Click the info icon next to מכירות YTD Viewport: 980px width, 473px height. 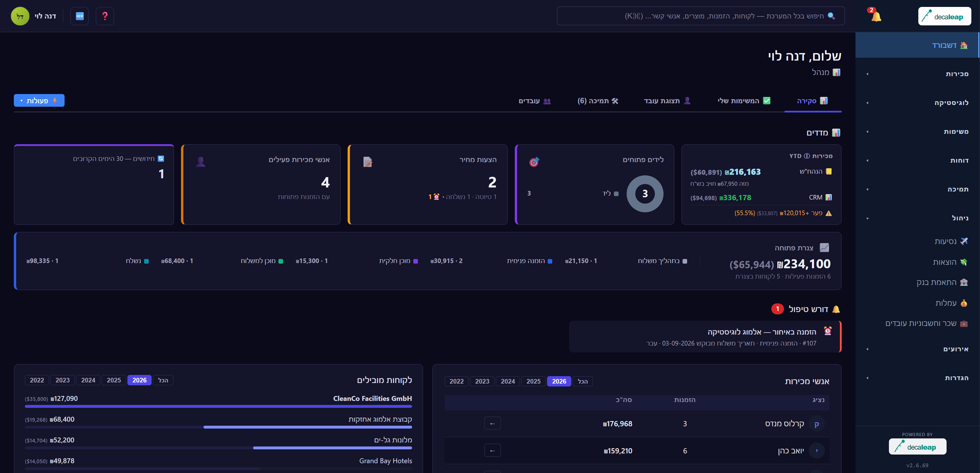[x=806, y=156]
